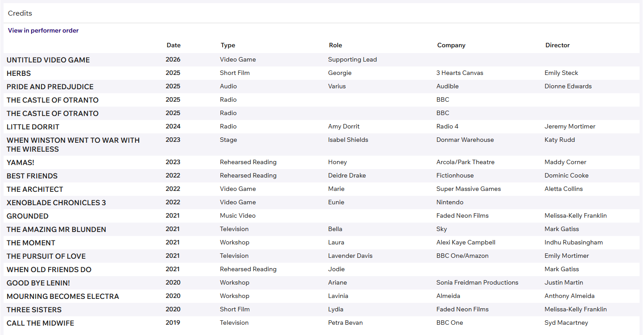Click director Justin Martin
Viewport: 644px width, 335px height.
point(564,282)
